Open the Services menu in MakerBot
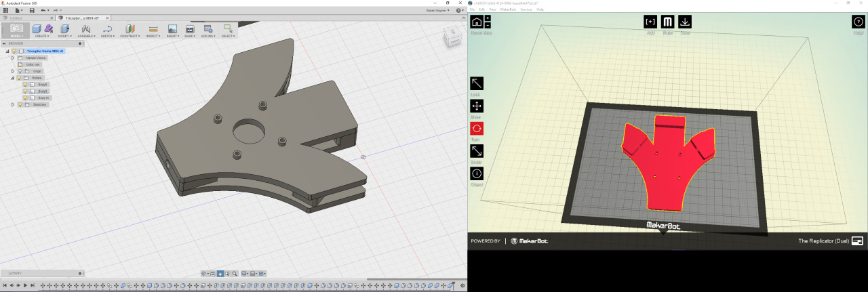Image resolution: width=868 pixels, height=292 pixels. [x=526, y=9]
